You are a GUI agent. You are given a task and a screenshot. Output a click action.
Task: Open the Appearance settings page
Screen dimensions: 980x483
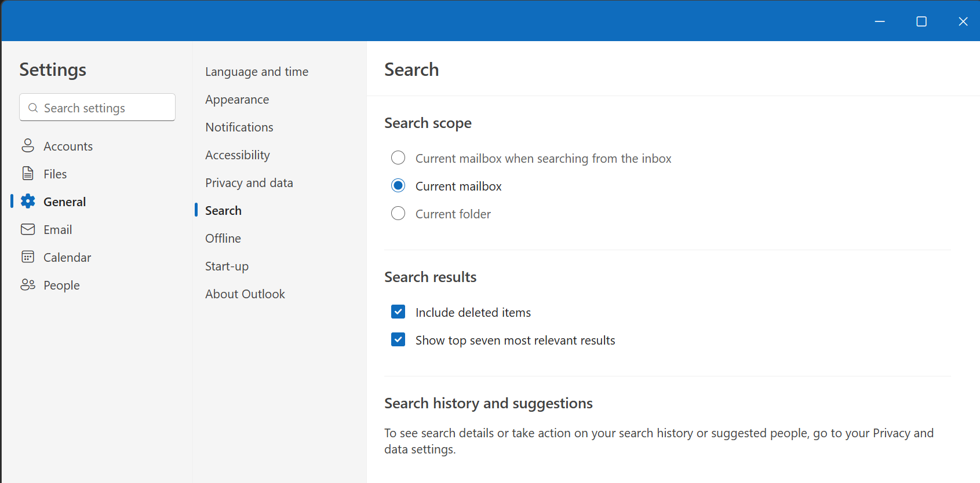click(237, 100)
